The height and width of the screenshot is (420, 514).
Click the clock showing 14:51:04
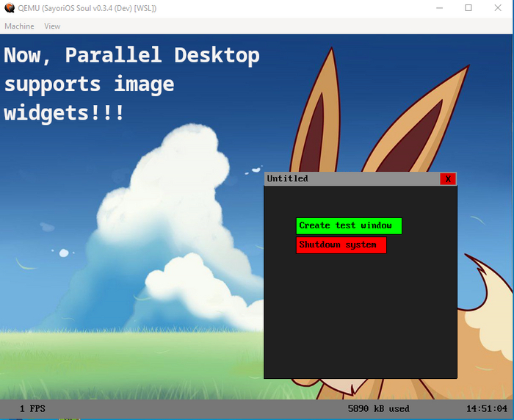(x=487, y=408)
